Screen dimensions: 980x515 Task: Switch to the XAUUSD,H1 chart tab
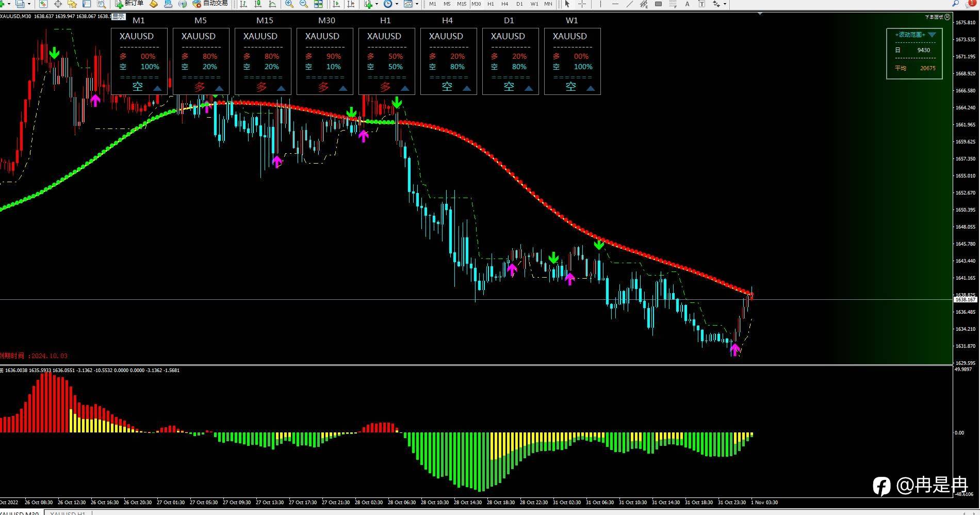pos(68,513)
